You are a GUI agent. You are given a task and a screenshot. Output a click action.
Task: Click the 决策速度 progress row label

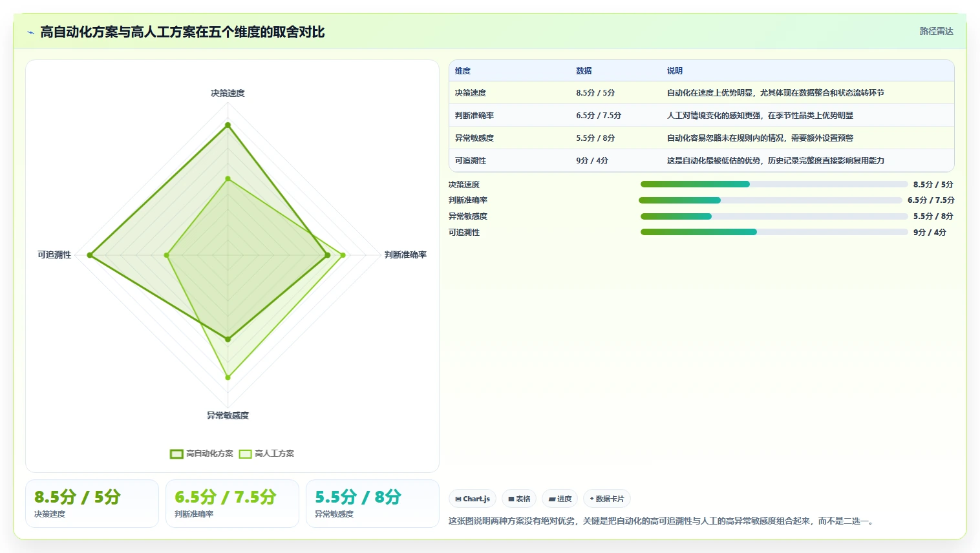[464, 185]
